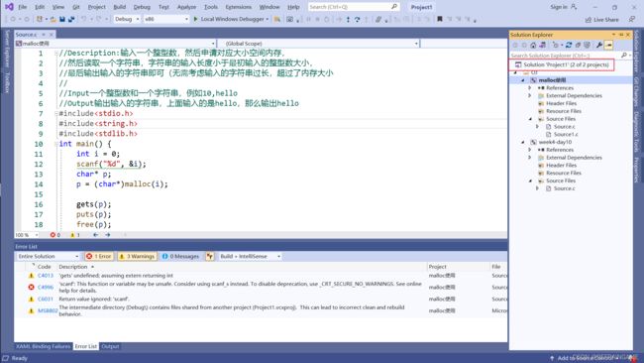Select Source1.c in the Solution Explorer tree
The width and height of the screenshot is (644, 363).
click(566, 135)
